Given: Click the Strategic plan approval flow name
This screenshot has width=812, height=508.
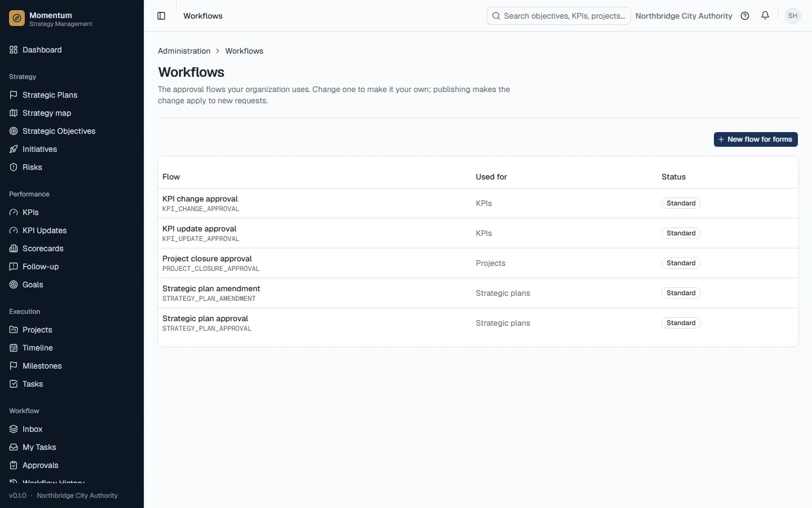Looking at the screenshot, I should [x=205, y=318].
